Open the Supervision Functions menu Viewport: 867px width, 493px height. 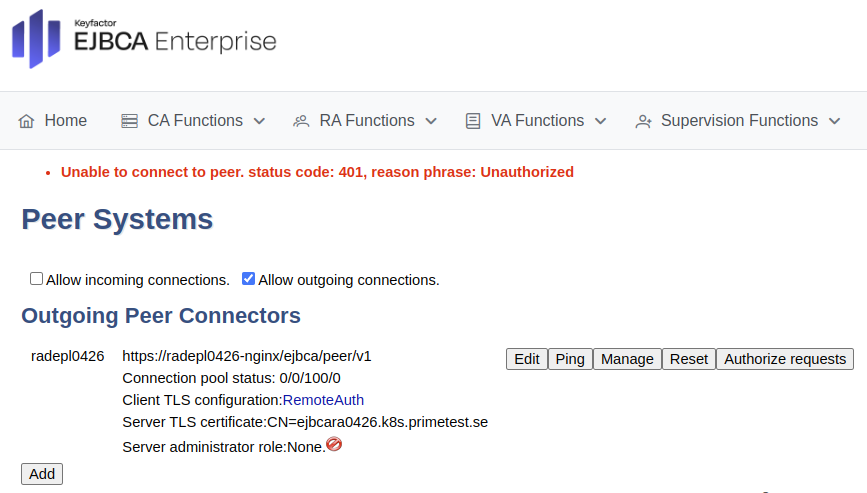click(x=739, y=121)
